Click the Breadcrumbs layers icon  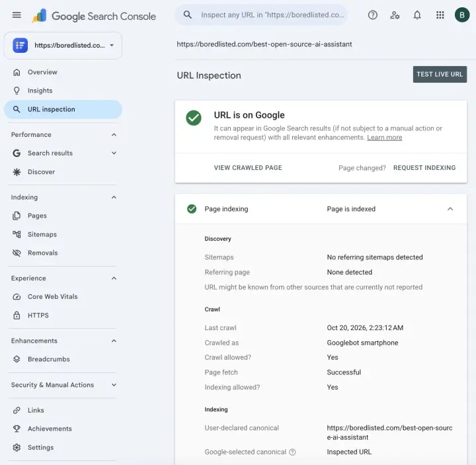click(17, 359)
